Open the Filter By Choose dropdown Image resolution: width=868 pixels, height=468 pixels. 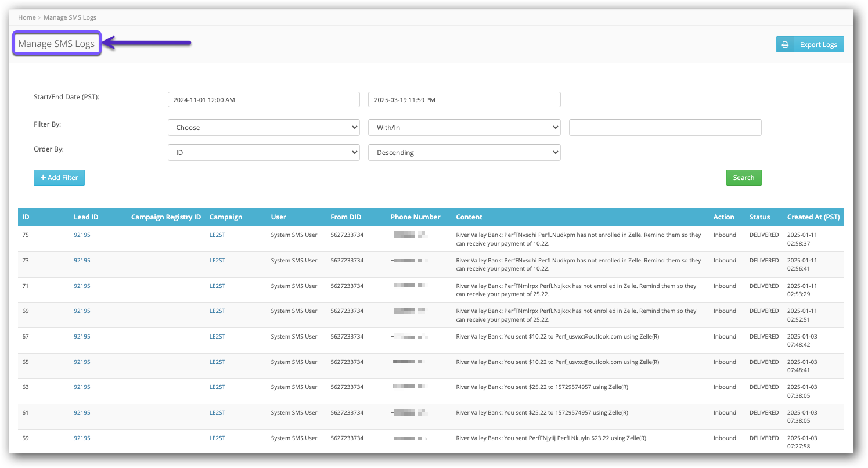264,128
